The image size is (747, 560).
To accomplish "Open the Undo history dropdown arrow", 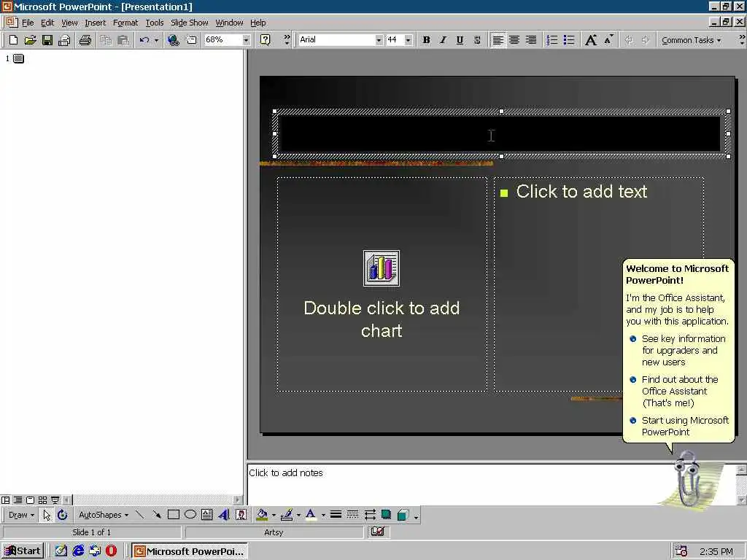I will point(156,40).
